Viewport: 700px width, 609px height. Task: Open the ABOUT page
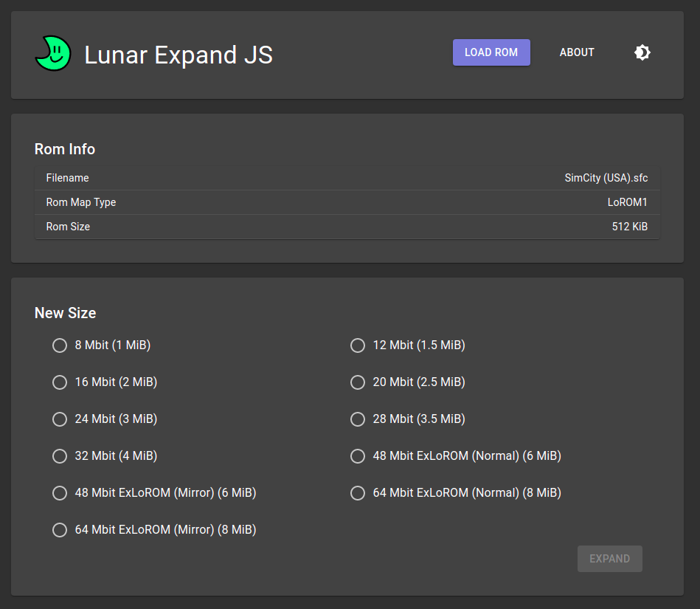pos(576,52)
